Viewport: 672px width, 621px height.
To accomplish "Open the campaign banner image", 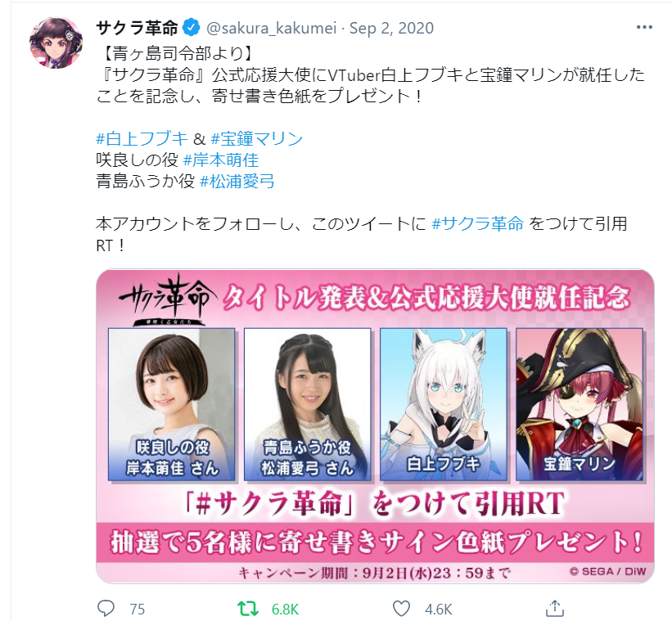I will 375,426.
